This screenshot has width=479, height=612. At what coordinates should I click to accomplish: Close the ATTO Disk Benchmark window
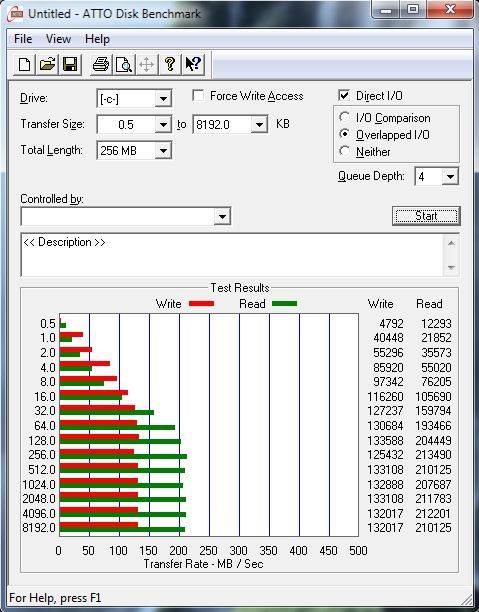(450, 10)
